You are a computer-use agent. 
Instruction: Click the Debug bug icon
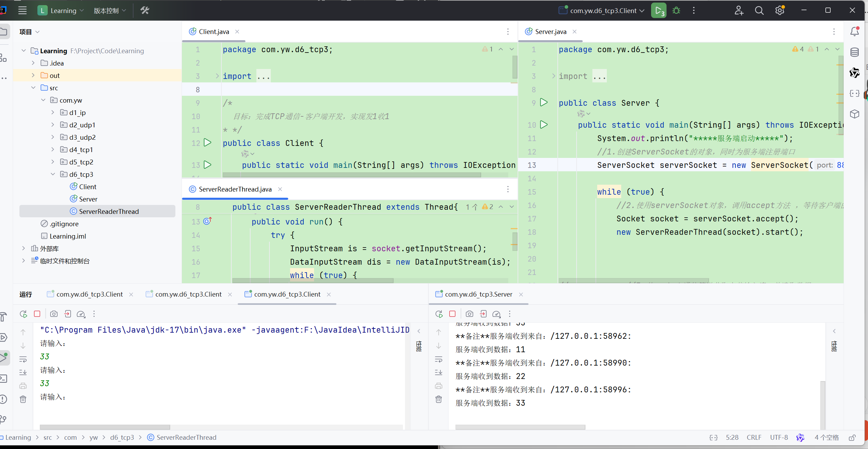pos(676,11)
